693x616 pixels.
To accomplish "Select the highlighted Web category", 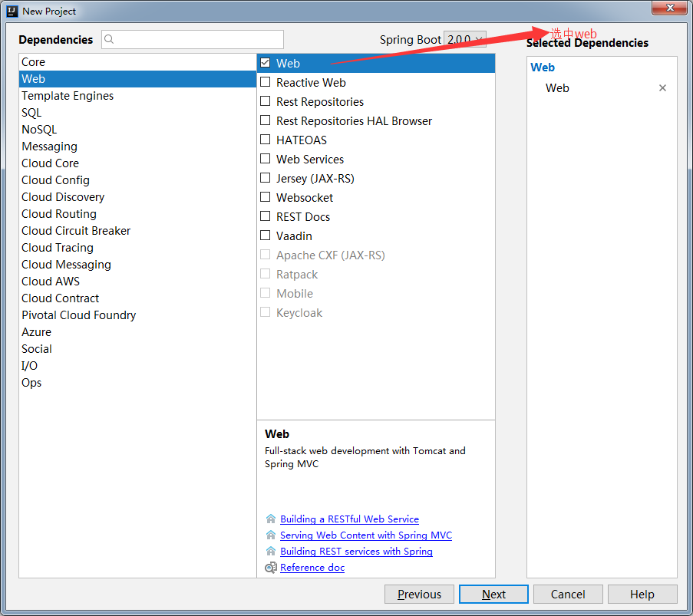I will tap(137, 79).
